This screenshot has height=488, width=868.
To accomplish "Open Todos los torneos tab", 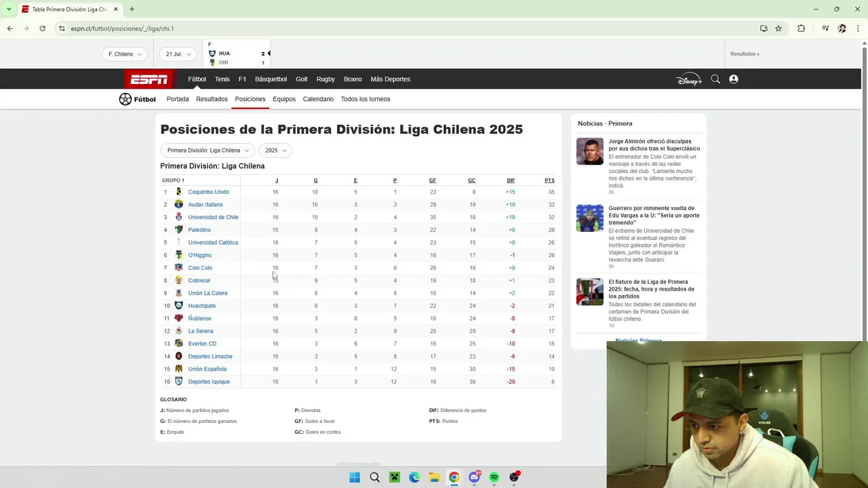I will [366, 99].
